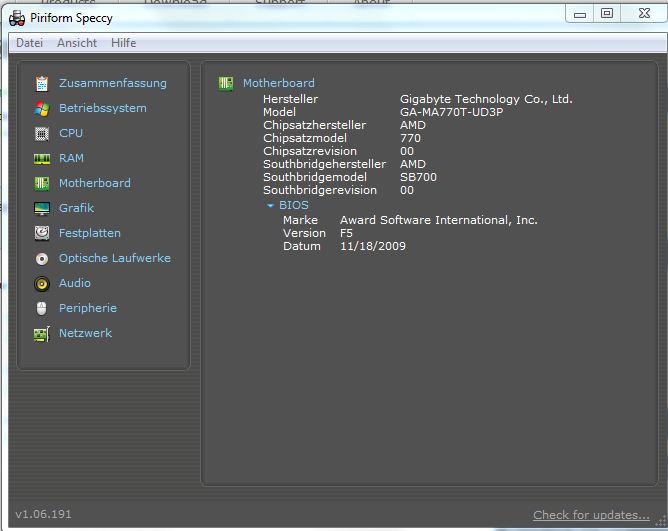Image resolution: width=668 pixels, height=531 pixels.
Task: Open the Betriebssystem section
Action: pos(103,108)
